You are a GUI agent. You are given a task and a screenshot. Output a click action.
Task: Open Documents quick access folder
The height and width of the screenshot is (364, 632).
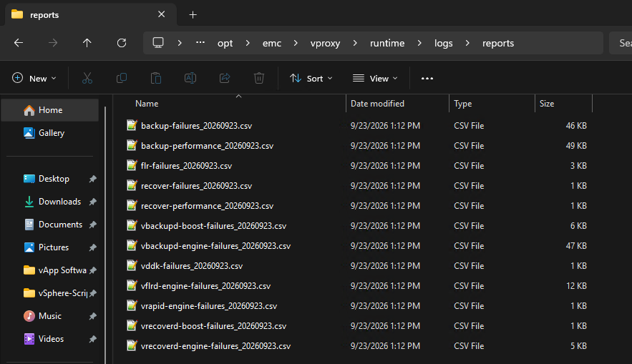pos(50,225)
